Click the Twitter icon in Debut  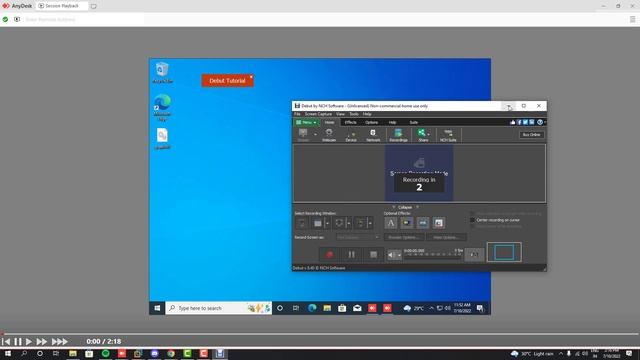pyautogui.click(x=525, y=122)
